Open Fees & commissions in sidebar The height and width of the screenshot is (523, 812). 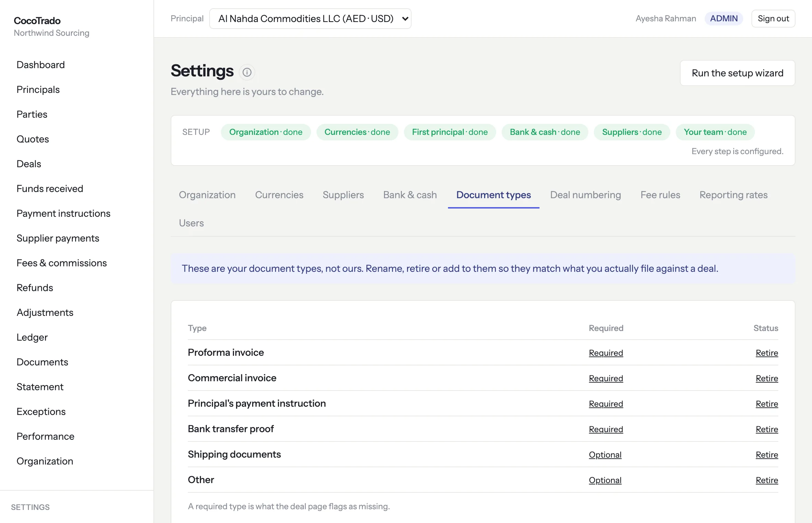pos(62,263)
